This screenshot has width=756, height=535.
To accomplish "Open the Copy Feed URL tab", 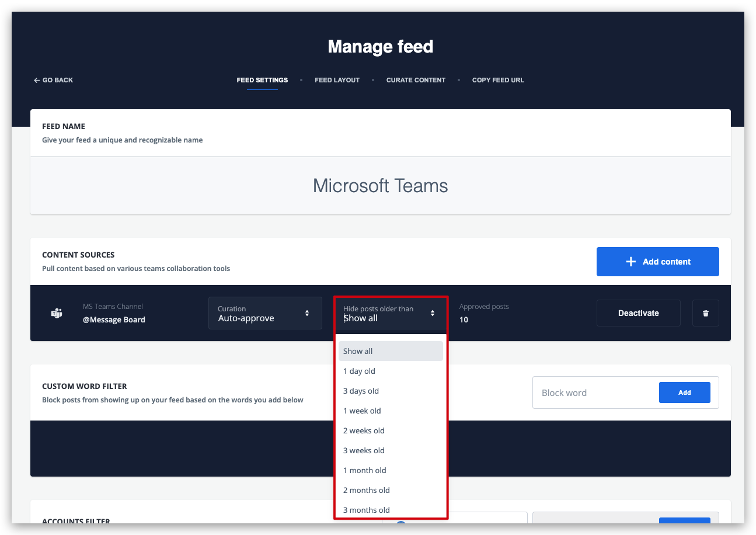I will click(498, 80).
